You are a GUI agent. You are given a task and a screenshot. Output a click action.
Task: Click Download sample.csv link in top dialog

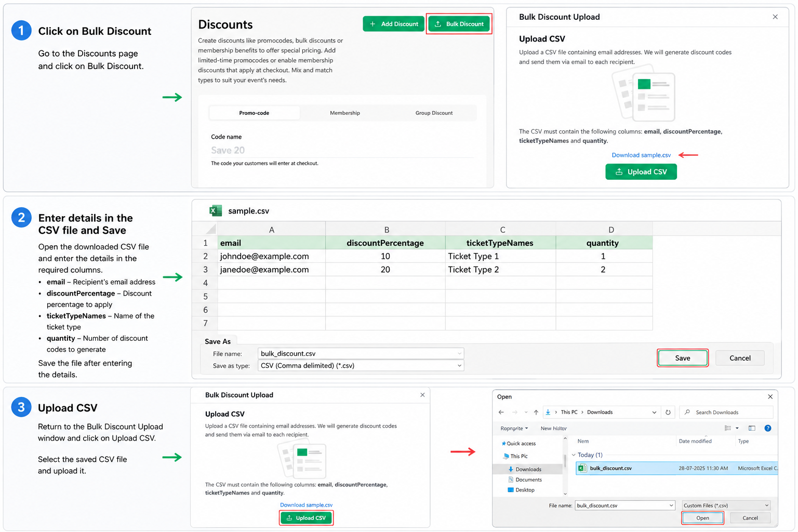(641, 155)
